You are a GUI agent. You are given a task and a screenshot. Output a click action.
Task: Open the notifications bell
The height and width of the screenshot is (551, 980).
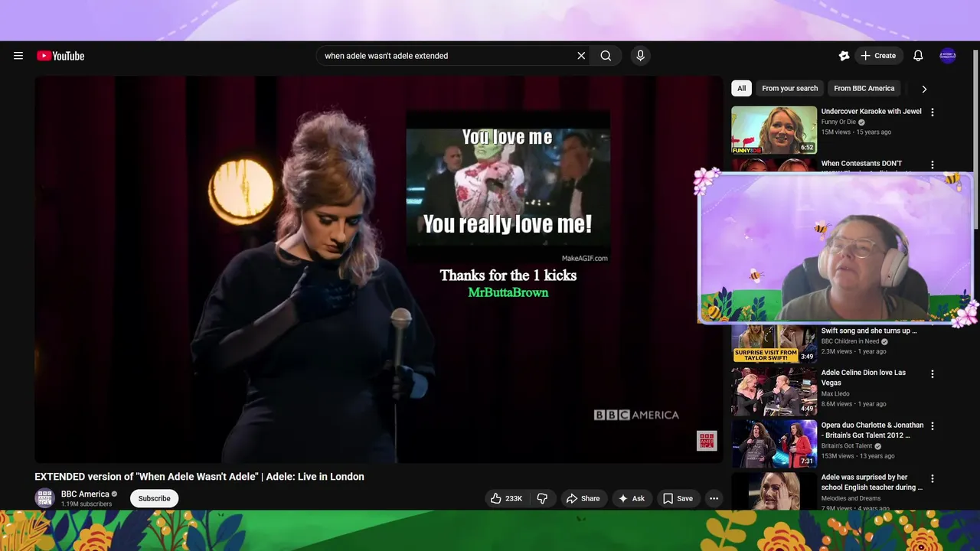coord(918,56)
